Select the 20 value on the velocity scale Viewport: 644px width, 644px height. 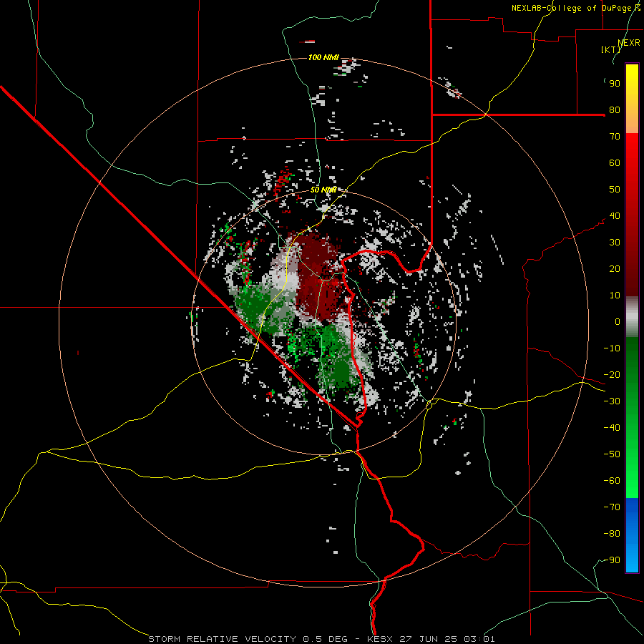click(x=615, y=268)
